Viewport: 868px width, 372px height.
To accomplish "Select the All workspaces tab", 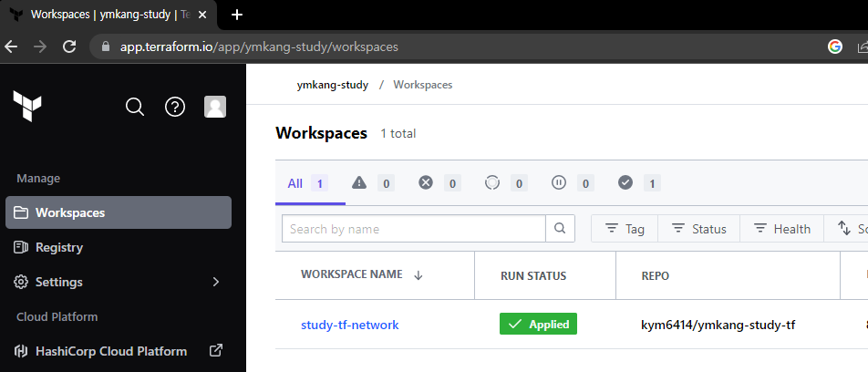I will point(308,183).
